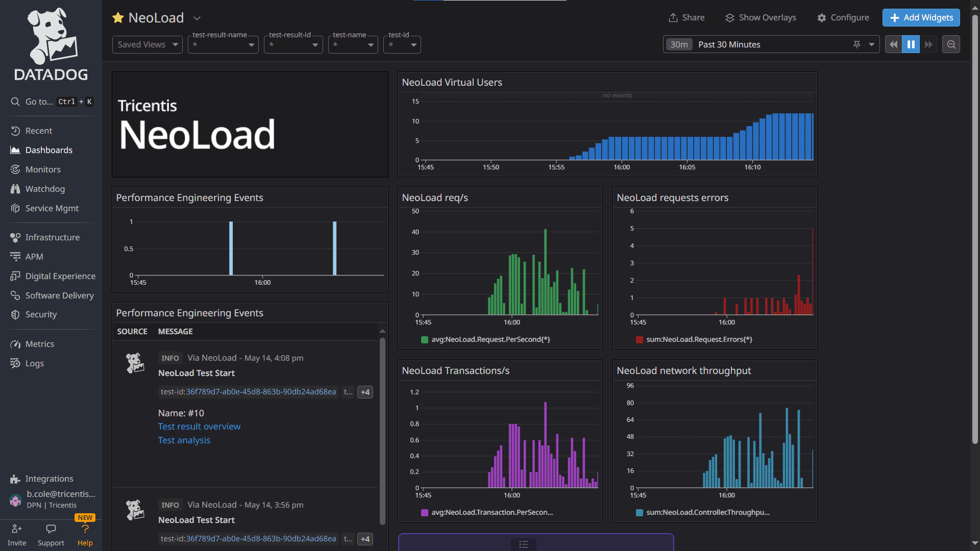Toggle Show Overlays on the dashboard

coord(729,17)
